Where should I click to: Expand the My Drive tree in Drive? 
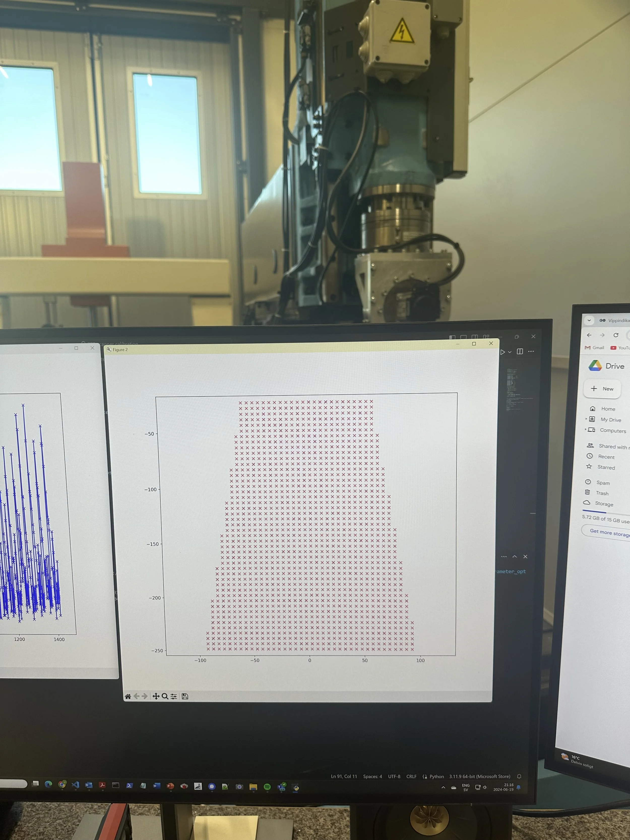pos(586,419)
